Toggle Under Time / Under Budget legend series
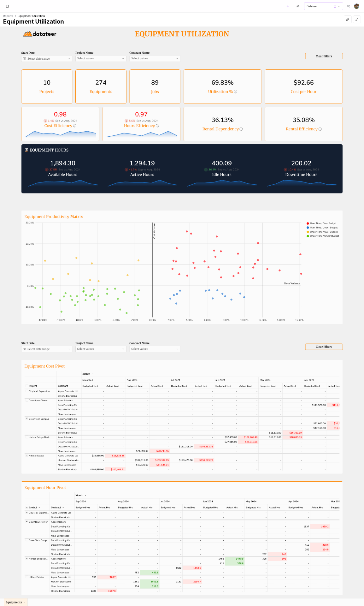The height and width of the screenshot is (606, 364). pos(322,236)
